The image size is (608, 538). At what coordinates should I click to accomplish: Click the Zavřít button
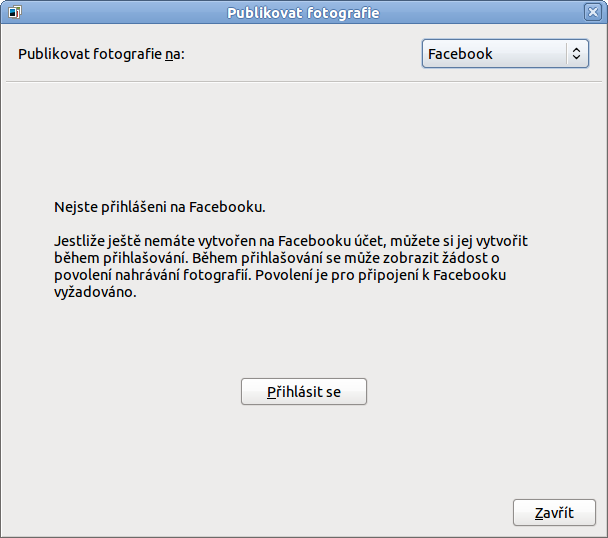pyautogui.click(x=554, y=513)
